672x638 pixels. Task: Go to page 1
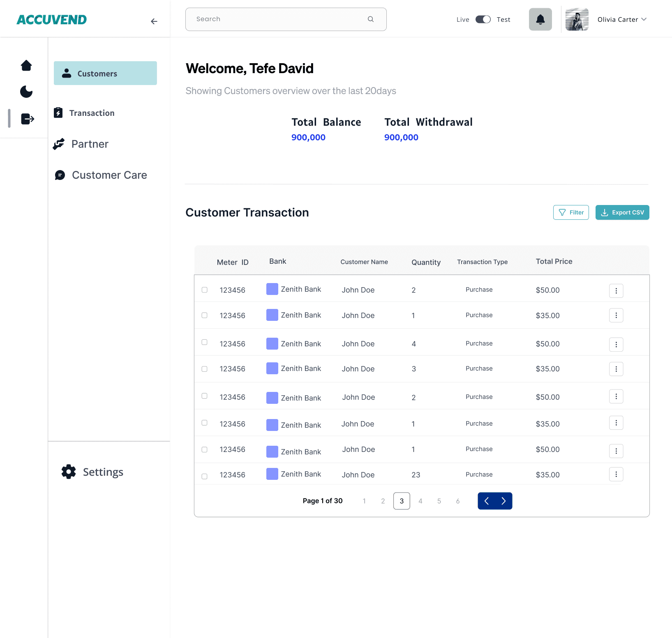tap(364, 501)
